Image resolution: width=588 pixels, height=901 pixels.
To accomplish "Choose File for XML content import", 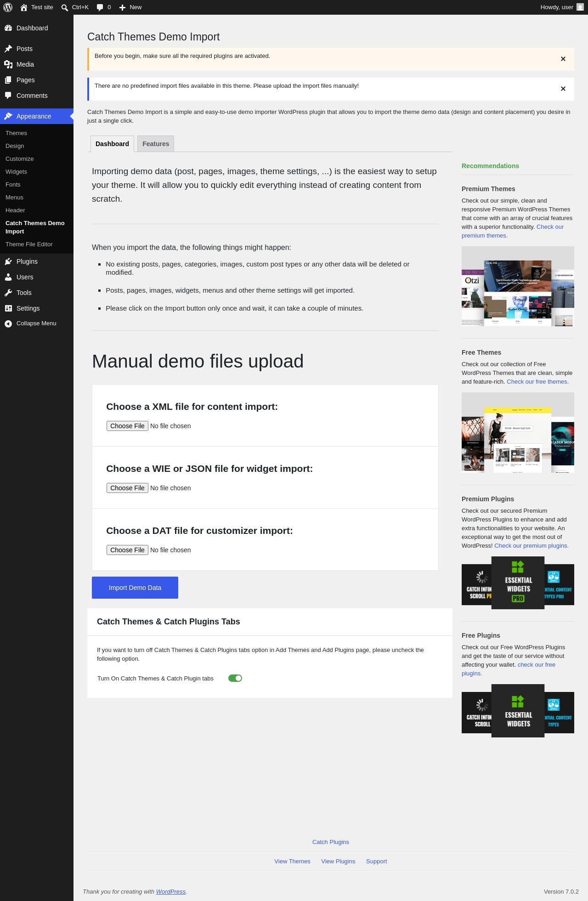I will [127, 426].
